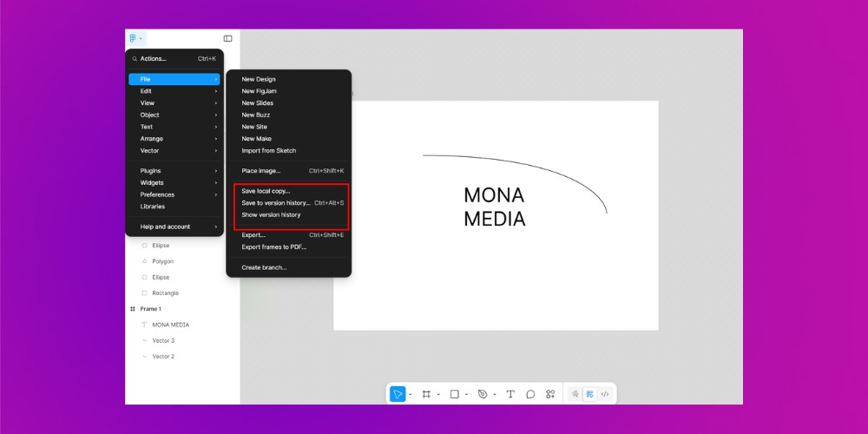Open the Figma main menu icon
868x434 pixels.
click(135, 39)
